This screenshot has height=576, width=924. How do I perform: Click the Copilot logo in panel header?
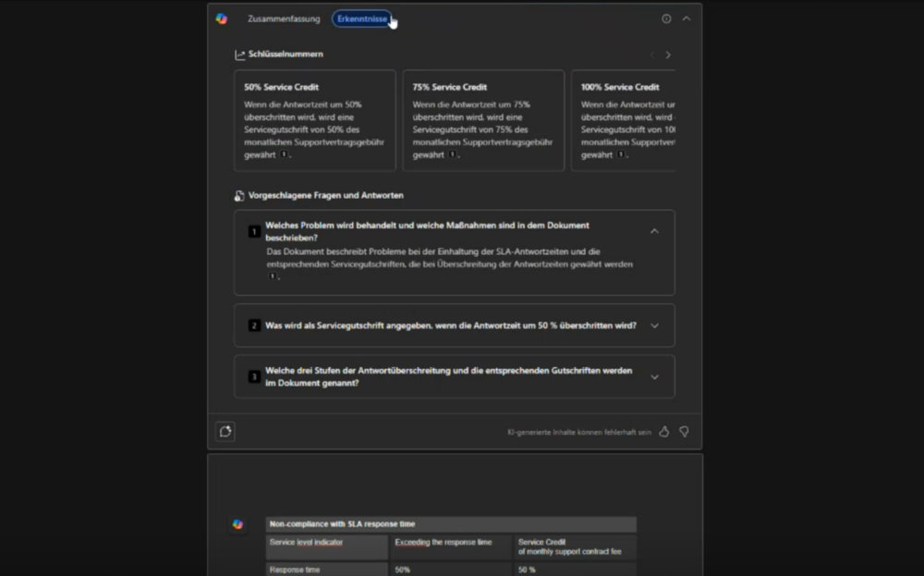point(222,18)
